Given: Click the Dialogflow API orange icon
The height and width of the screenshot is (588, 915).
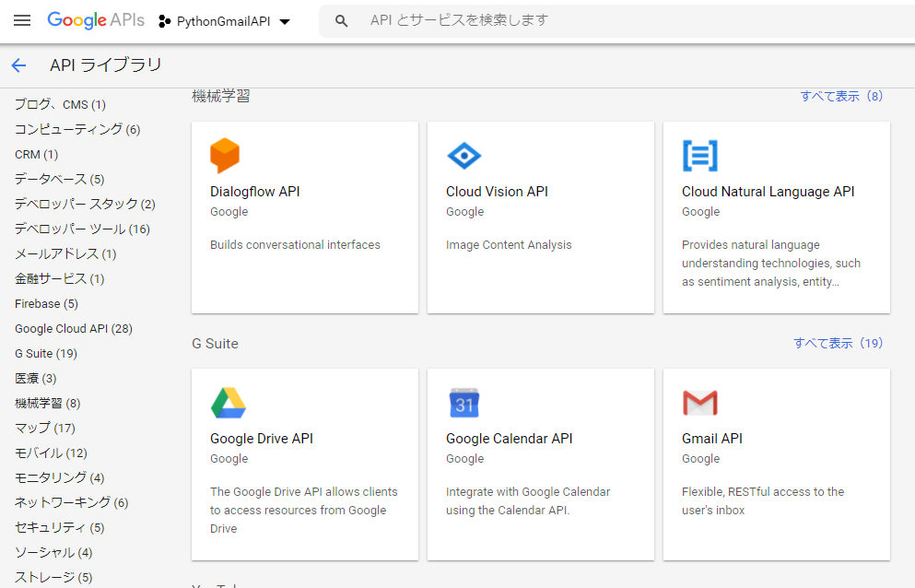Looking at the screenshot, I should (x=225, y=156).
